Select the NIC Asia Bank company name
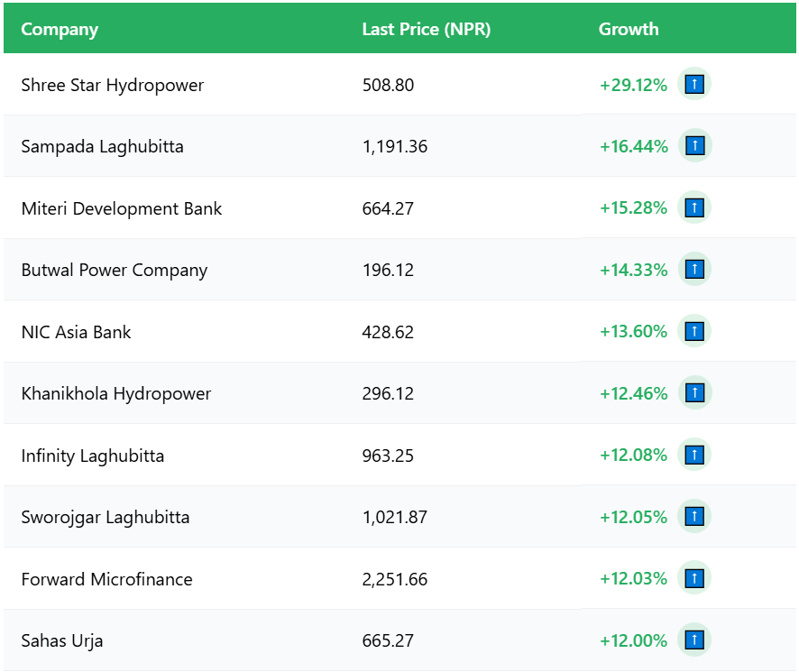This screenshot has height=672, width=799. [76, 332]
